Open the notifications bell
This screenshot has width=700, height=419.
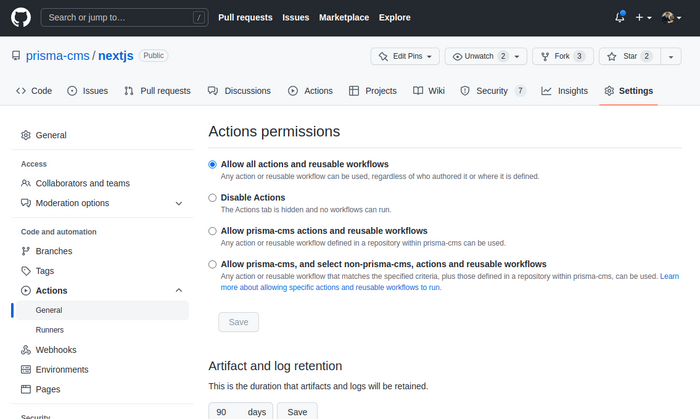coord(620,17)
